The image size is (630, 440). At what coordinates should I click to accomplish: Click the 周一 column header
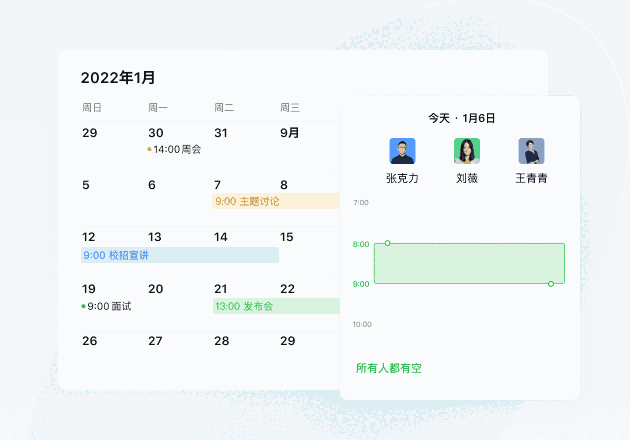[158, 107]
